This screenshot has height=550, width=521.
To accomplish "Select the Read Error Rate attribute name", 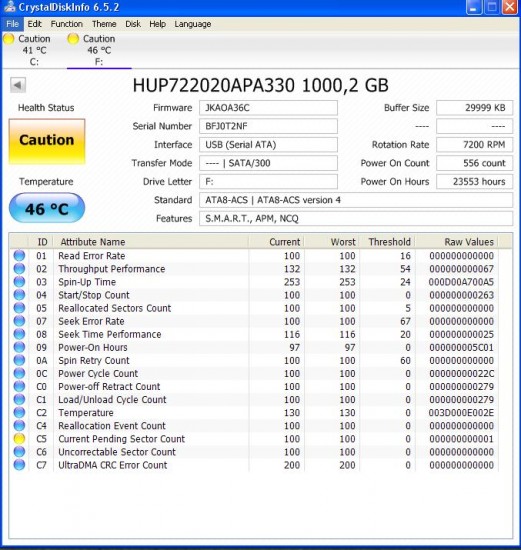I will pos(92,256).
